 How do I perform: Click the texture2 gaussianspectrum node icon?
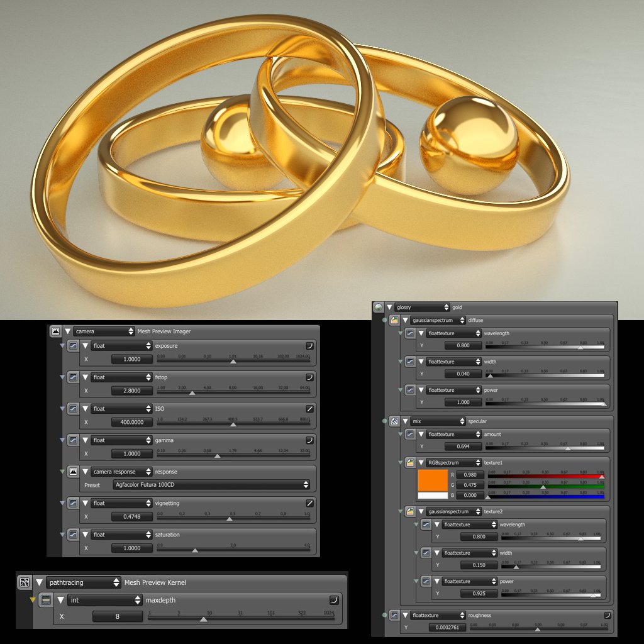(x=410, y=512)
